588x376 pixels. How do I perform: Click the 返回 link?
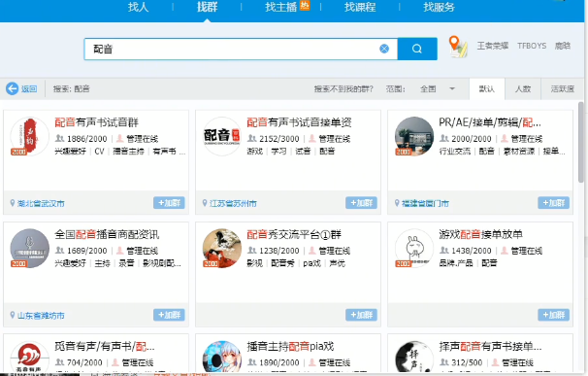pos(29,89)
